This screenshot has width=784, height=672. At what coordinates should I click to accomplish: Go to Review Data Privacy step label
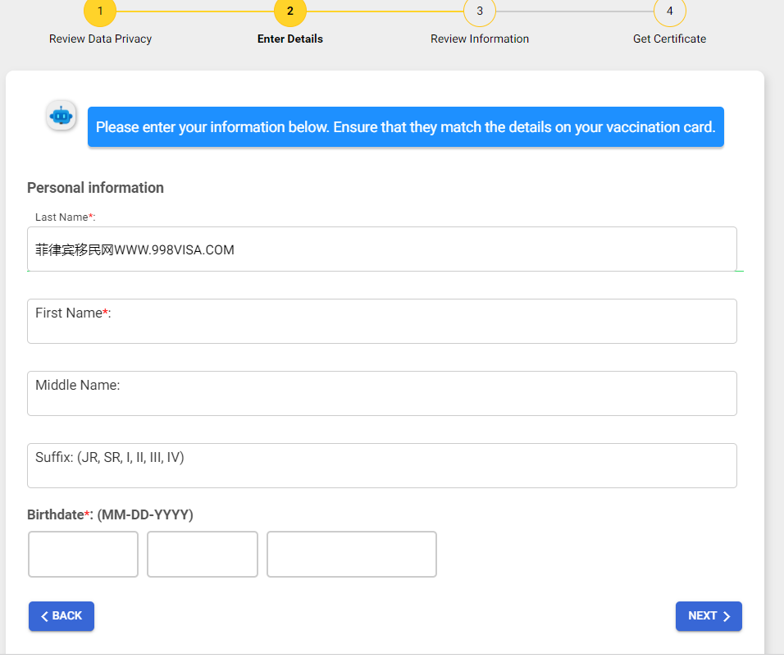pos(100,39)
